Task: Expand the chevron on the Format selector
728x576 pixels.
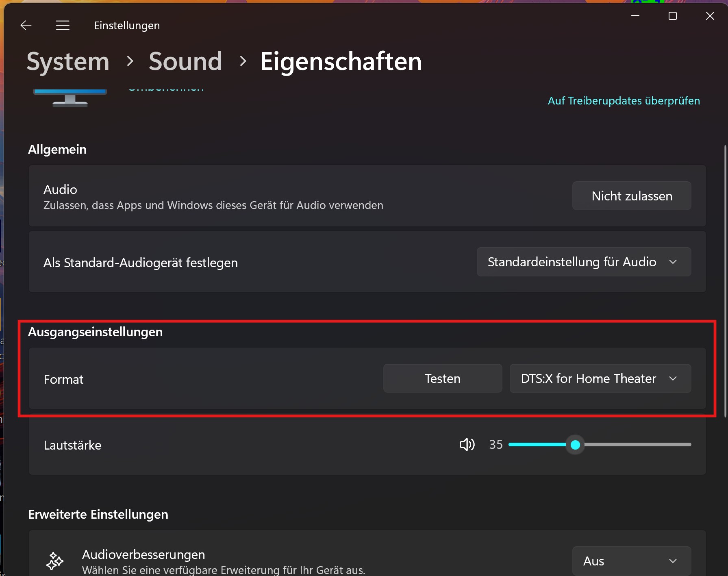Action: click(x=674, y=378)
